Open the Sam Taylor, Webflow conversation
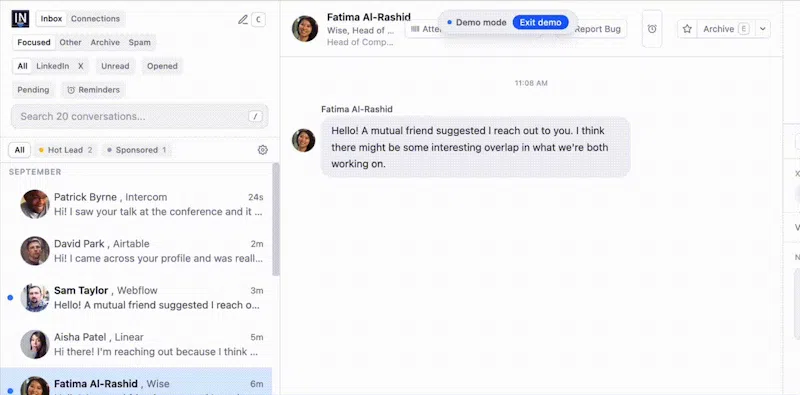The width and height of the screenshot is (800, 395). point(136,298)
